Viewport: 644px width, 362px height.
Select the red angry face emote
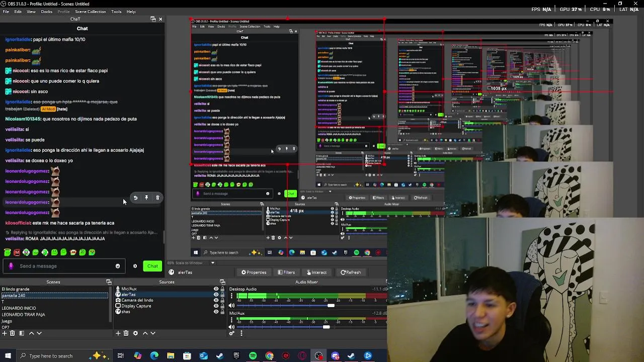(x=17, y=252)
